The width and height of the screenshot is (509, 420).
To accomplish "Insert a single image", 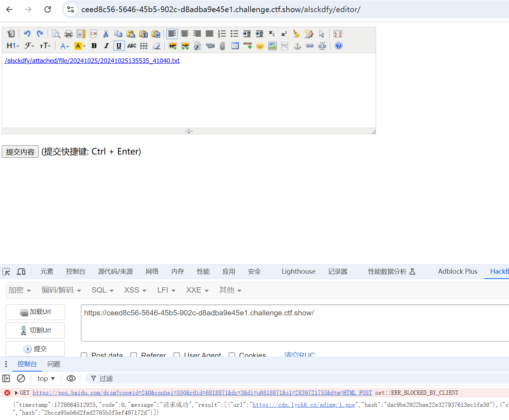I will [173, 46].
